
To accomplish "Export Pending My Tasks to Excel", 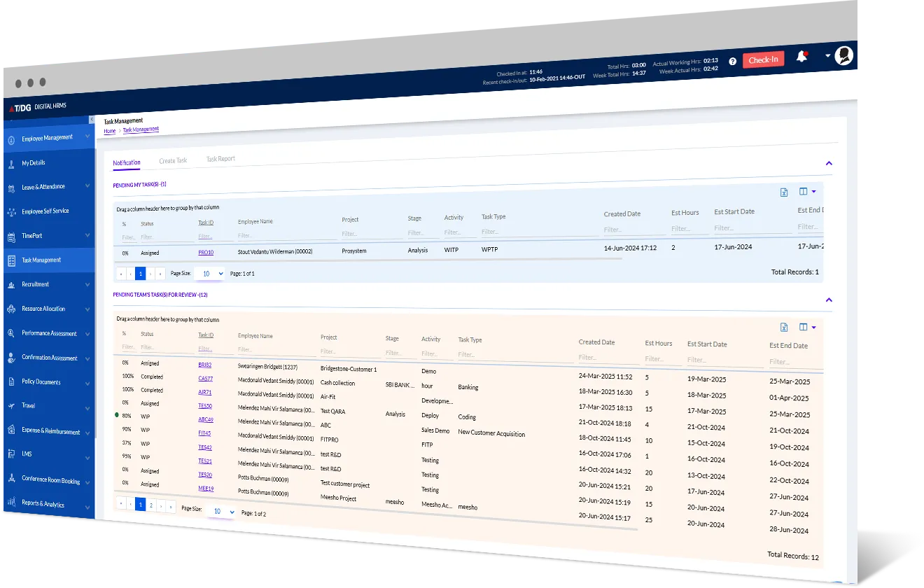I will (x=784, y=192).
